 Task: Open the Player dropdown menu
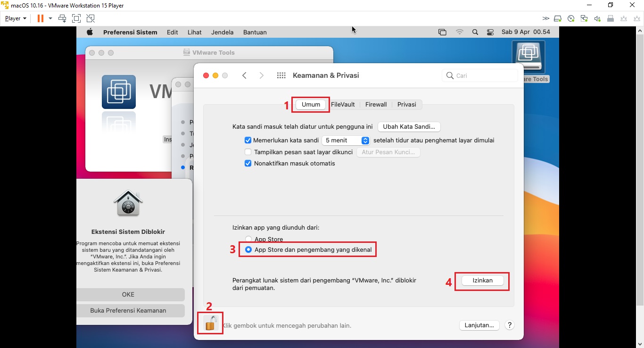(x=16, y=18)
